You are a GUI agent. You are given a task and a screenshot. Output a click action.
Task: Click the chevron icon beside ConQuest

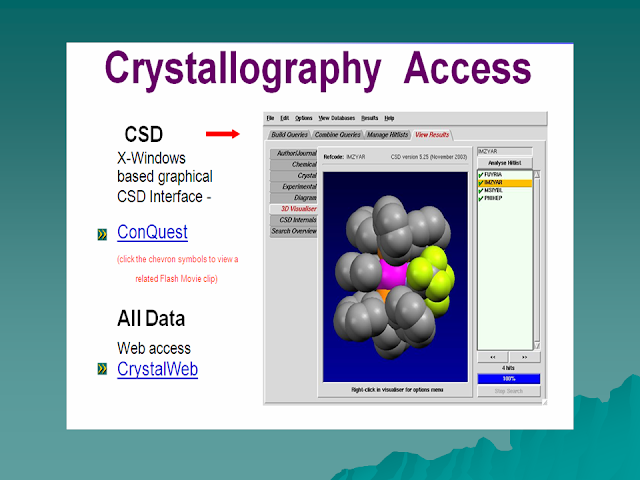pos(102,234)
